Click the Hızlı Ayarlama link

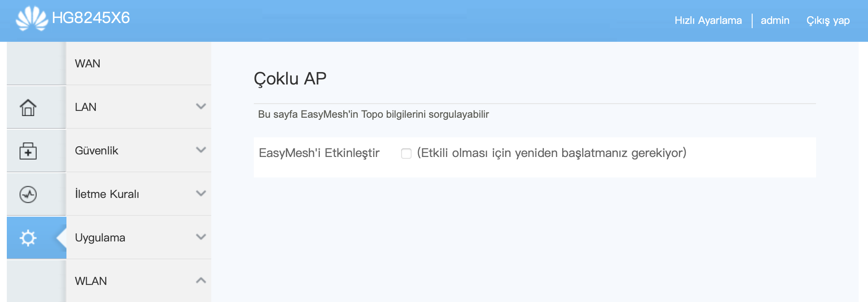pyautogui.click(x=708, y=20)
